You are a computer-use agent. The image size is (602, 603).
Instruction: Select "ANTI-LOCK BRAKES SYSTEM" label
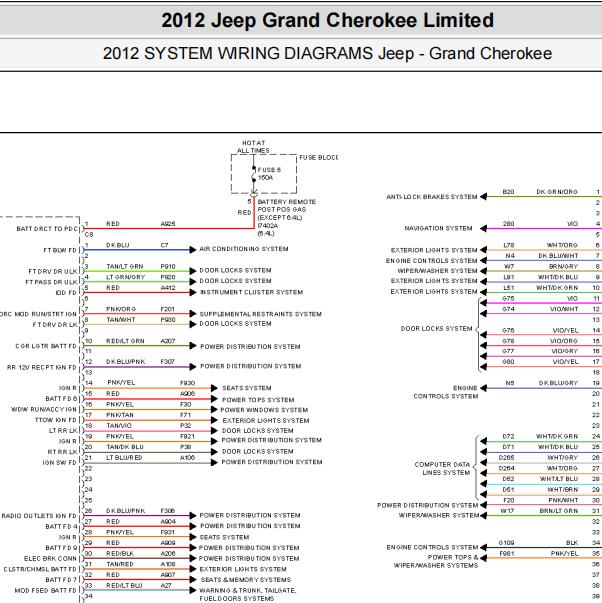pos(432,197)
